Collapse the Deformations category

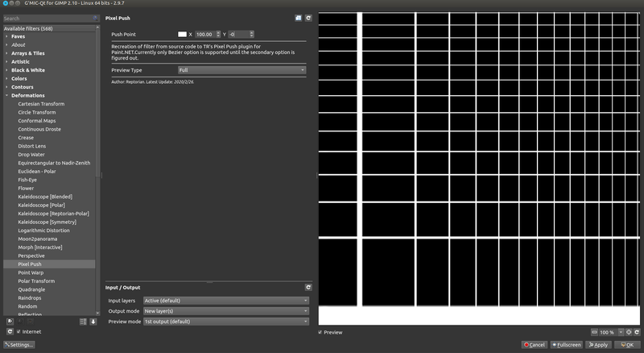pyautogui.click(x=6, y=95)
